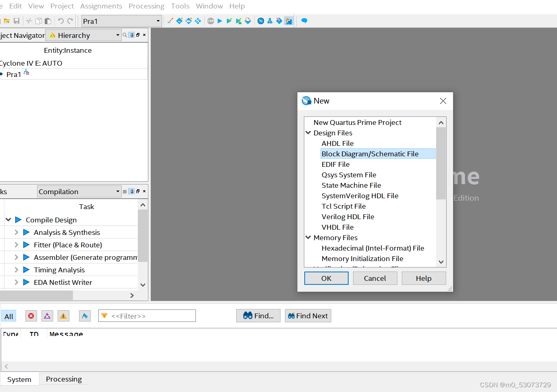Open the Timing Analyzer clock icon

(261, 21)
